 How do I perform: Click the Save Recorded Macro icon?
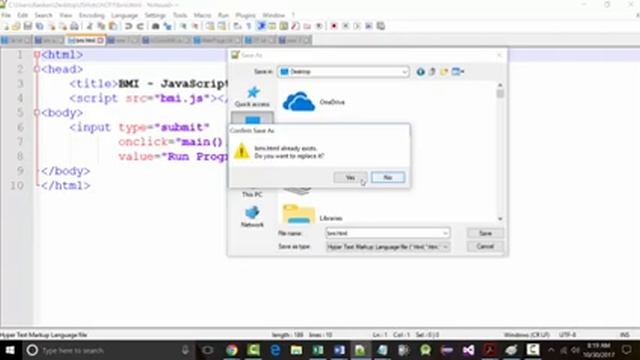coord(381,26)
